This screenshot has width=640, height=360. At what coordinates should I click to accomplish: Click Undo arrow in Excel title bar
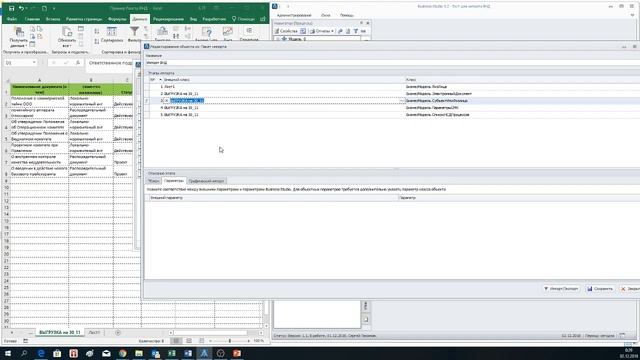tap(21, 8)
